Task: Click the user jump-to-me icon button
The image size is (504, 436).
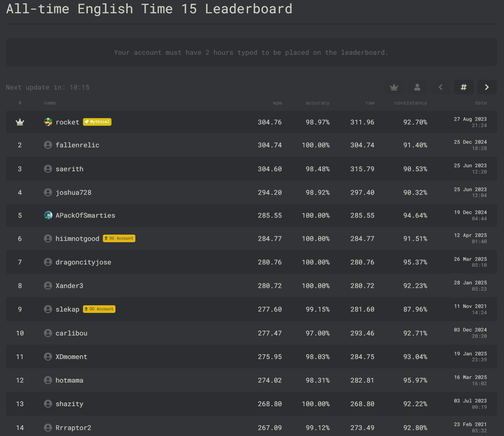Action: (417, 87)
